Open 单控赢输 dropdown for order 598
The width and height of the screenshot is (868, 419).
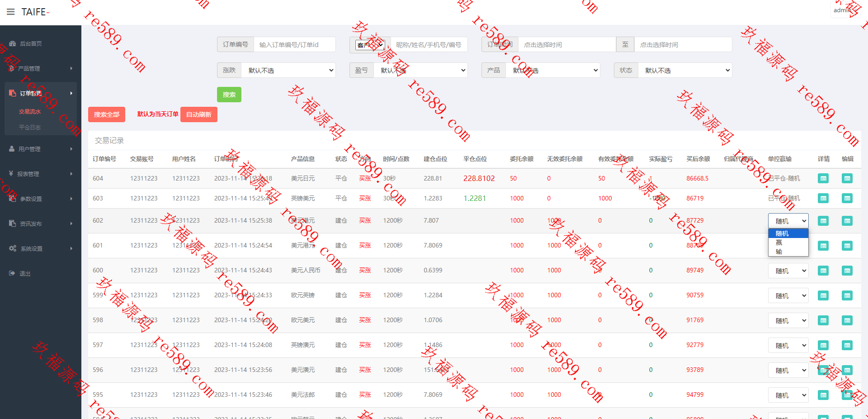coord(788,320)
